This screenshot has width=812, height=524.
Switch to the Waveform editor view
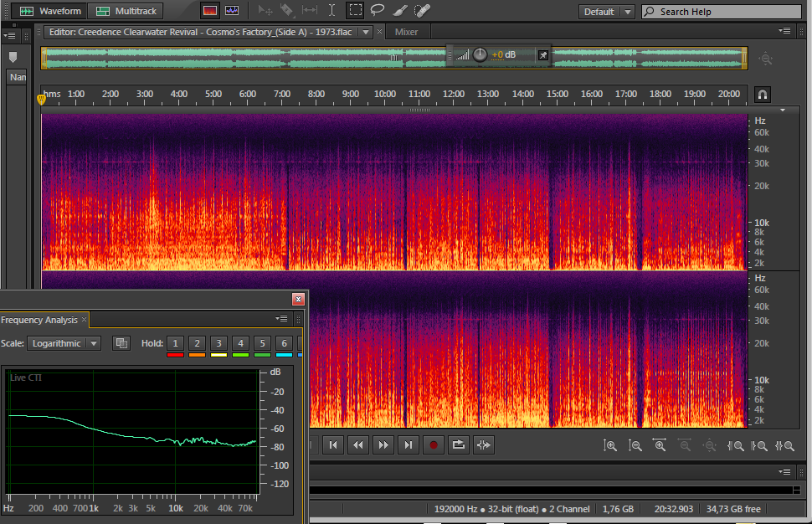(x=50, y=11)
